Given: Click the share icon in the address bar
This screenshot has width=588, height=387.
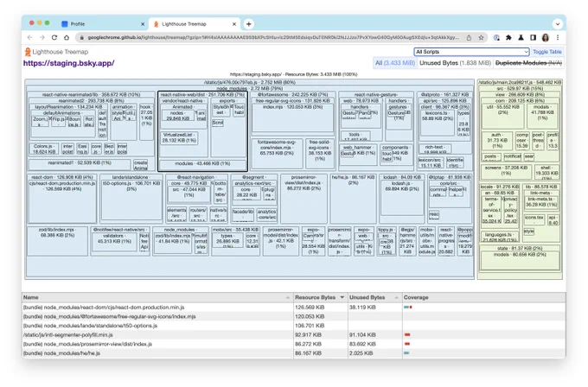Looking at the screenshot, I should pos(469,37).
